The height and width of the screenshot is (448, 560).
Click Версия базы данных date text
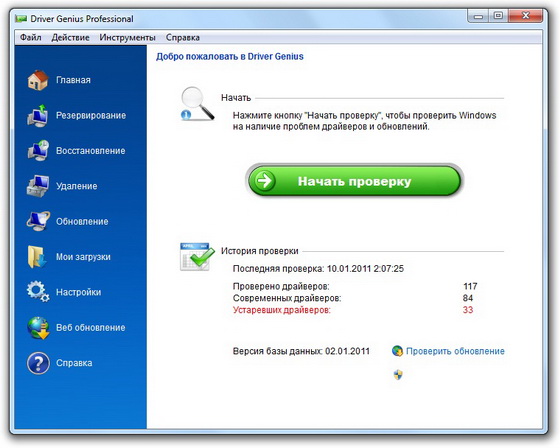click(x=301, y=351)
